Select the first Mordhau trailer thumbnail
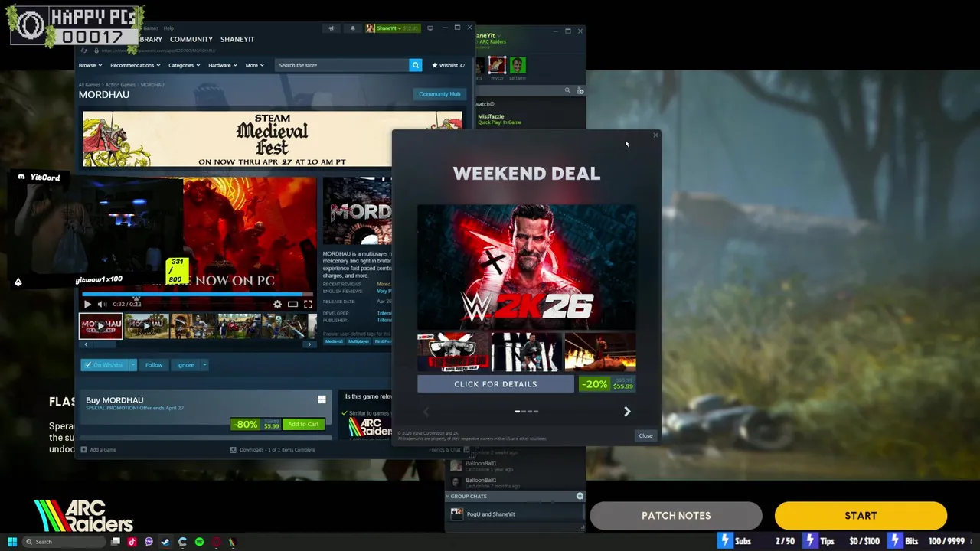This screenshot has width=980, height=551. (x=100, y=326)
